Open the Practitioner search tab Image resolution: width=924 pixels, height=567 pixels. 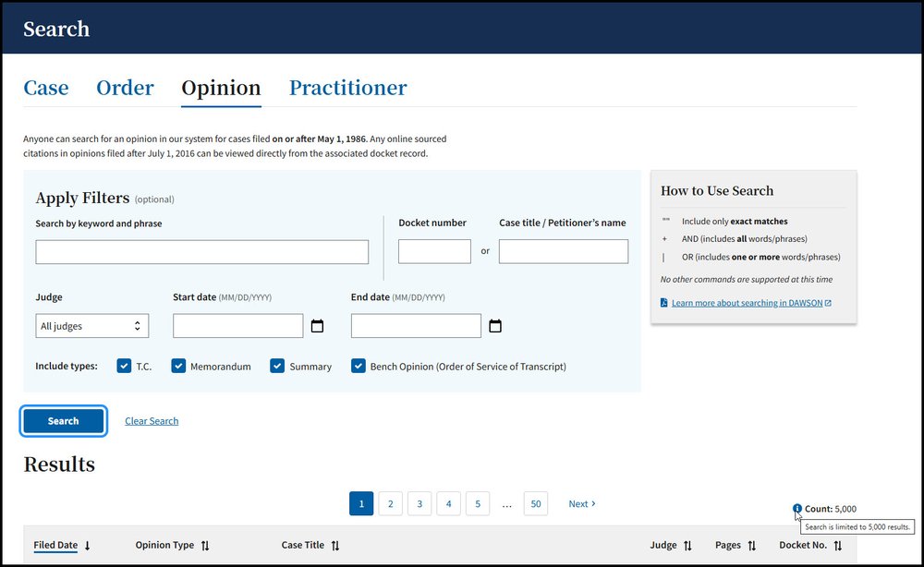(347, 88)
